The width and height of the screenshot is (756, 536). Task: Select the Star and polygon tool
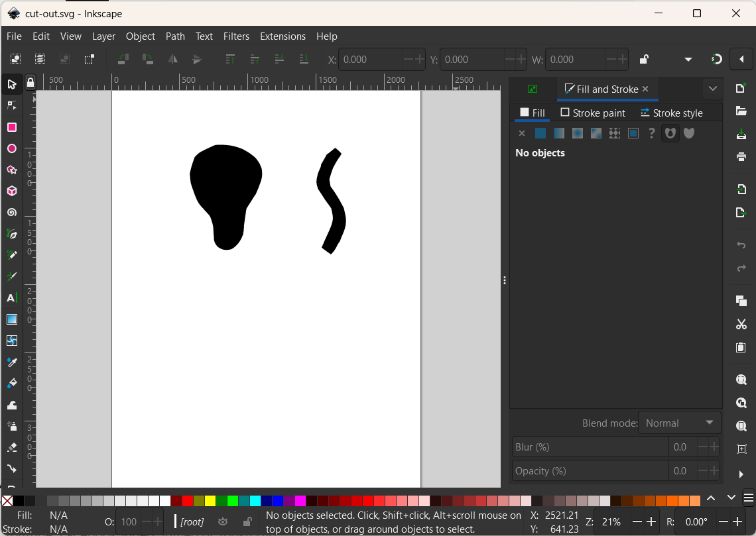(x=11, y=170)
